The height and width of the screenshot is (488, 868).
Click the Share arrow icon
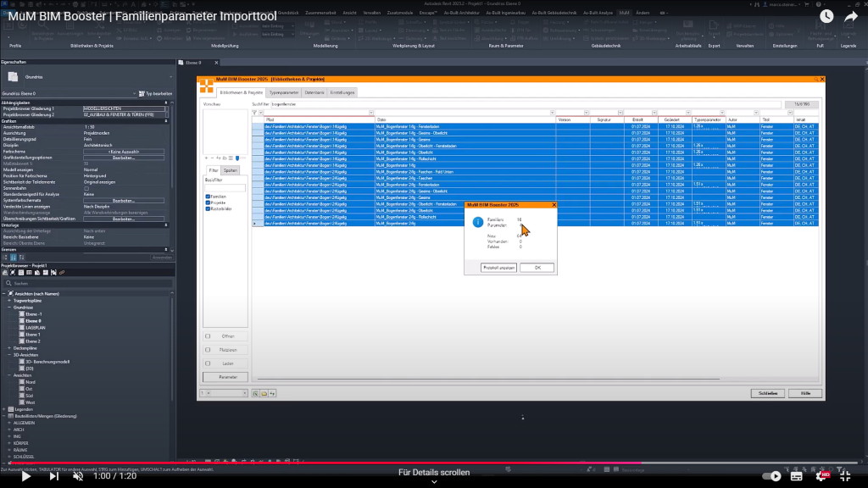pyautogui.click(x=851, y=17)
